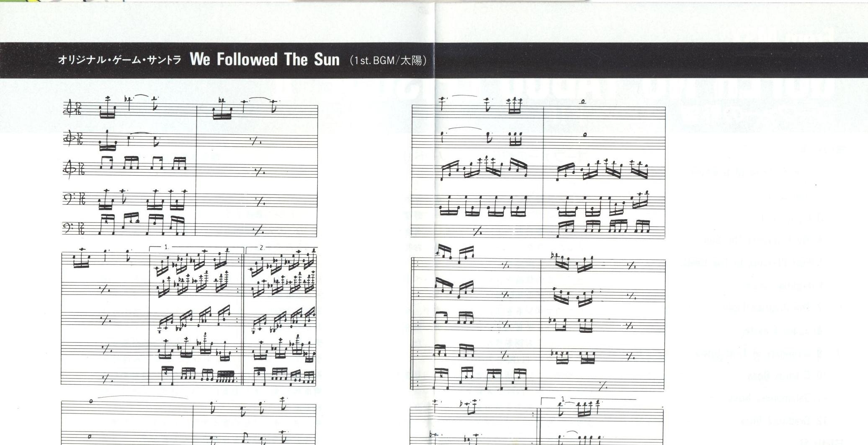Click the start repeat barline on the right page's second system
The width and height of the screenshot is (868, 445).
pos(413,325)
